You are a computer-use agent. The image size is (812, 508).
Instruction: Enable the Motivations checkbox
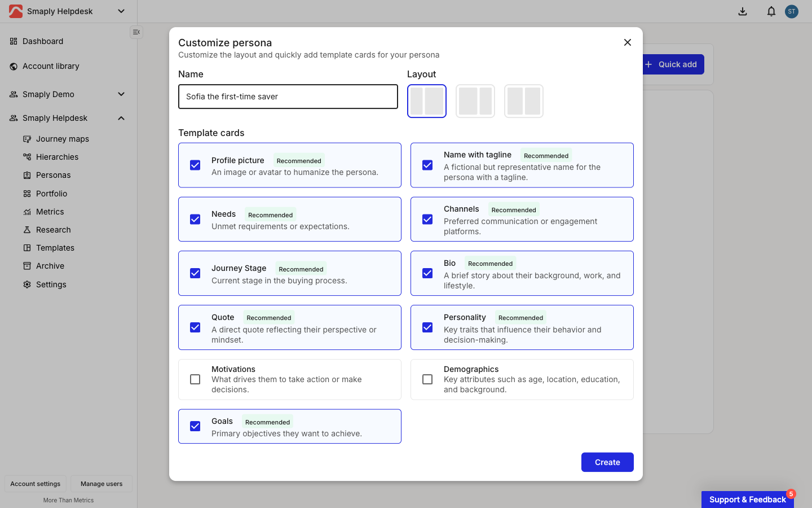tap(195, 379)
